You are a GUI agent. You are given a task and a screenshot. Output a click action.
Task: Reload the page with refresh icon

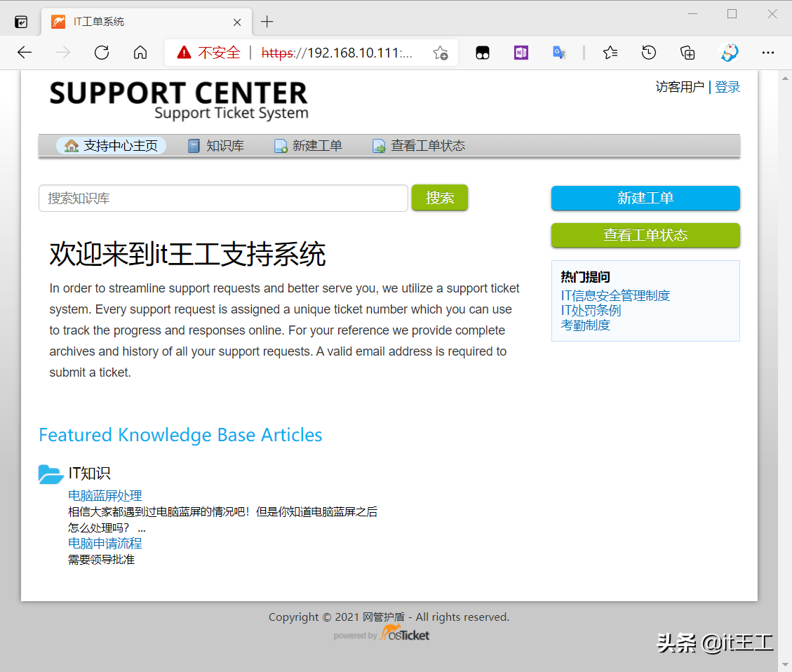102,53
